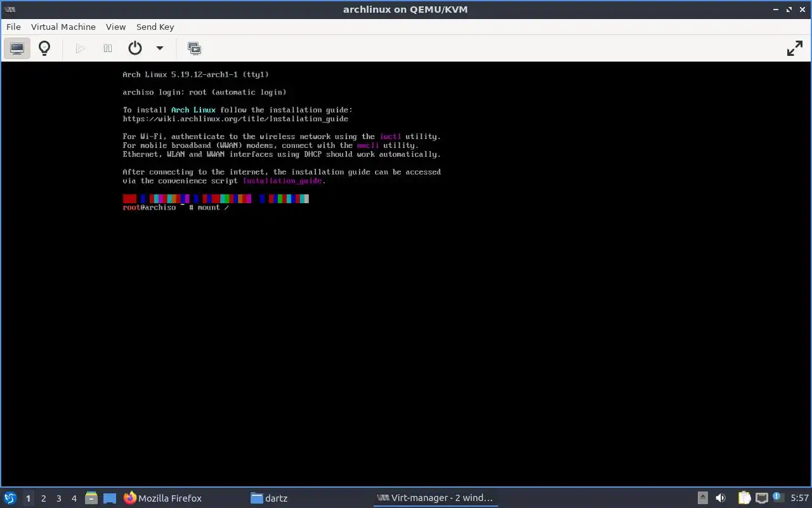Open the removable media tray icon
812x508 pixels.
(703, 498)
